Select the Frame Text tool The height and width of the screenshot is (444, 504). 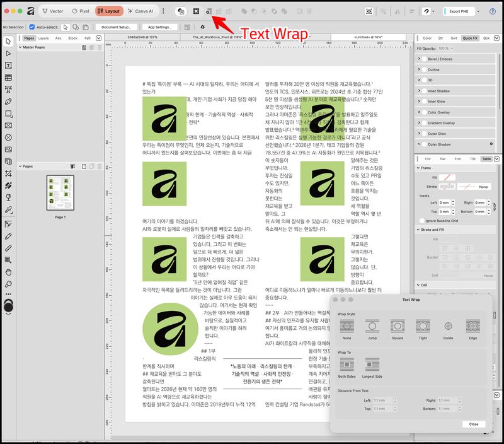(x=8, y=66)
